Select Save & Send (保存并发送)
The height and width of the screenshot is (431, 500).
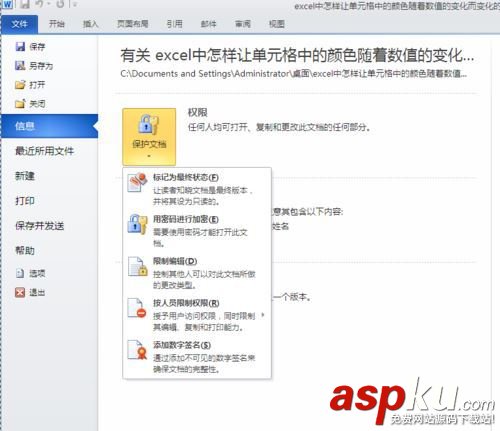click(39, 226)
